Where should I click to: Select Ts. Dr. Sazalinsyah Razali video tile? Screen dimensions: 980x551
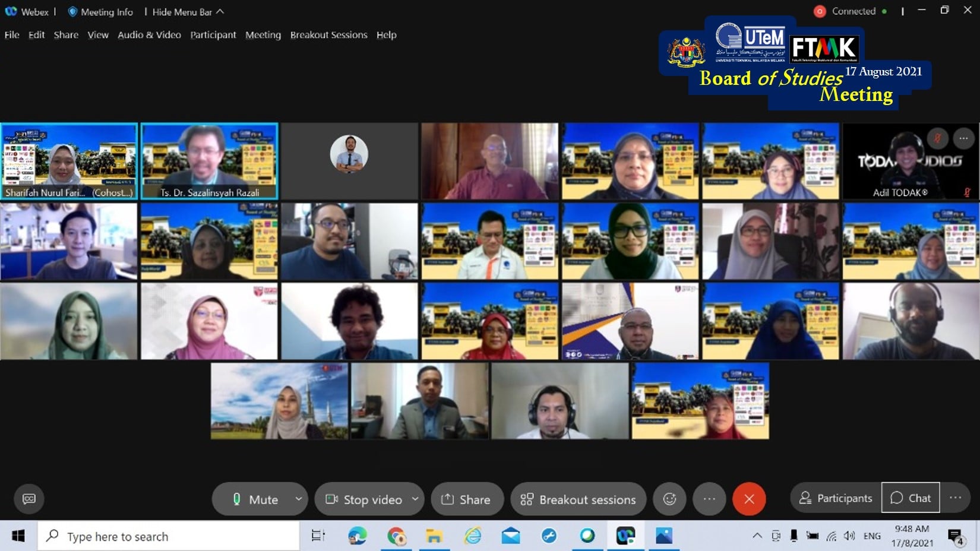tap(209, 160)
